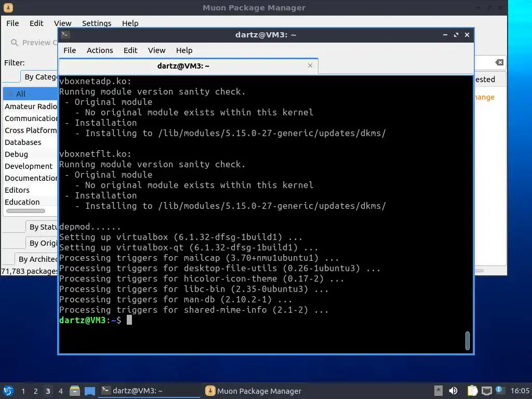
Task: Click the terminal window title bar icon
Action: (65, 35)
